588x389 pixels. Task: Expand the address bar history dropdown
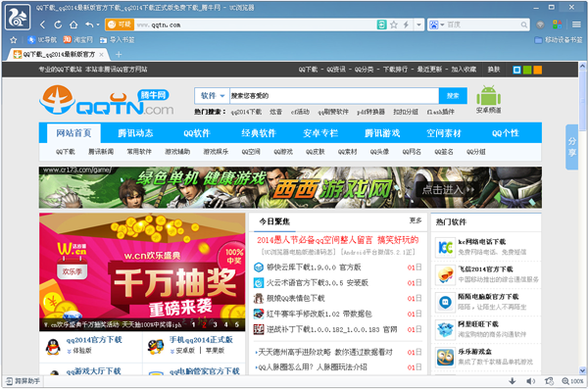pyautogui.click(x=418, y=24)
